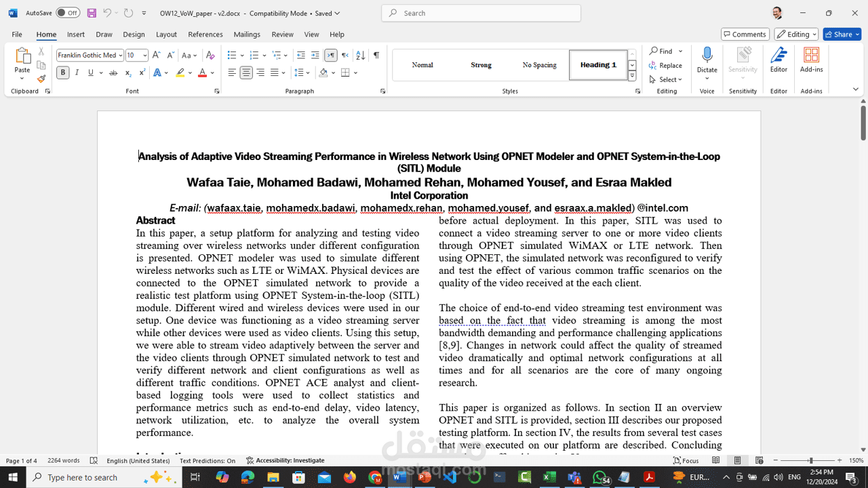Viewport: 868px width, 488px height.
Task: Open the Editing mode dropdown
Action: pos(797,34)
